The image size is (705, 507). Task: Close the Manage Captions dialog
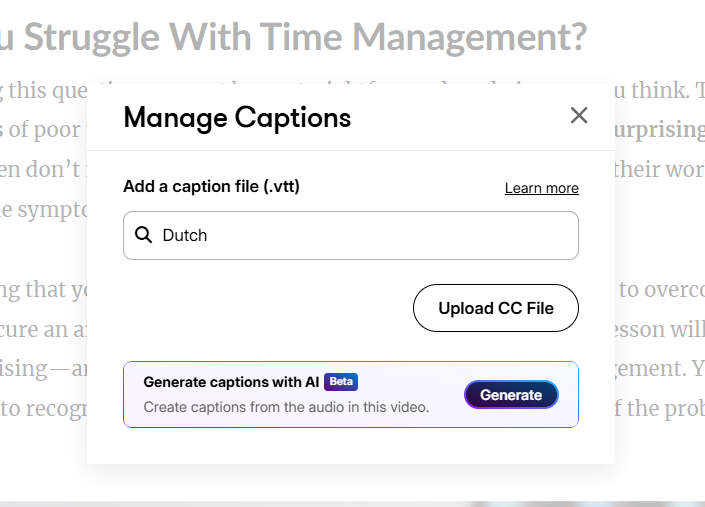pyautogui.click(x=578, y=116)
